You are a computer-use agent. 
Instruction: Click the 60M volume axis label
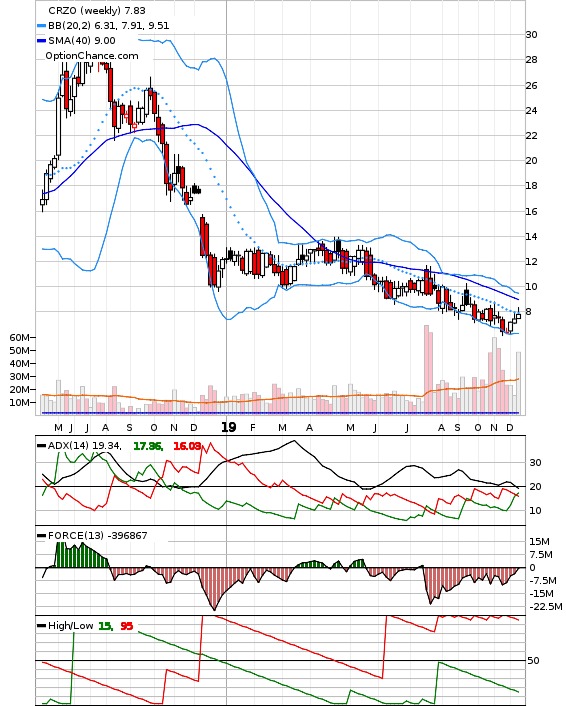(x=19, y=337)
